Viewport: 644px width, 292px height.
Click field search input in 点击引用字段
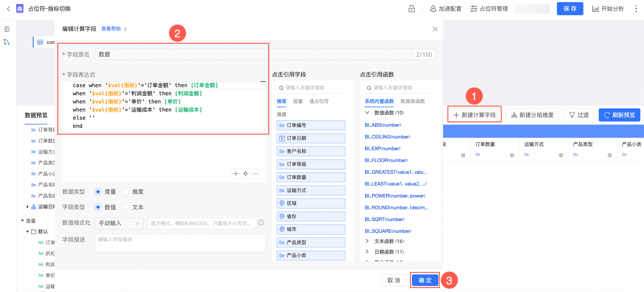coord(313,88)
